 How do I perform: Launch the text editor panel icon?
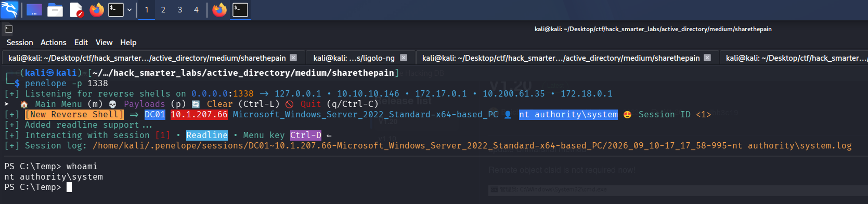pyautogui.click(x=76, y=10)
